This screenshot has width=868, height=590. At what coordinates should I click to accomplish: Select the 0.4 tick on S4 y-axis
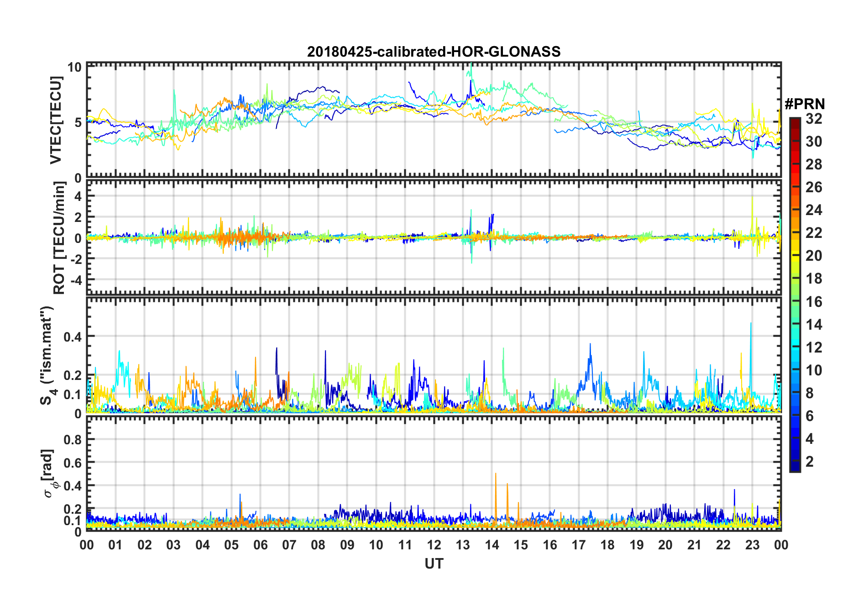point(73,337)
